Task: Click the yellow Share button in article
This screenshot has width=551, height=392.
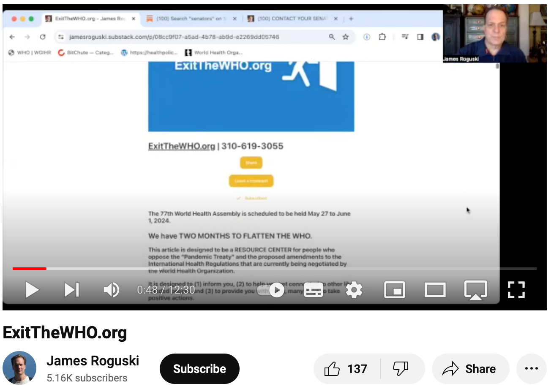Action: [x=251, y=163]
